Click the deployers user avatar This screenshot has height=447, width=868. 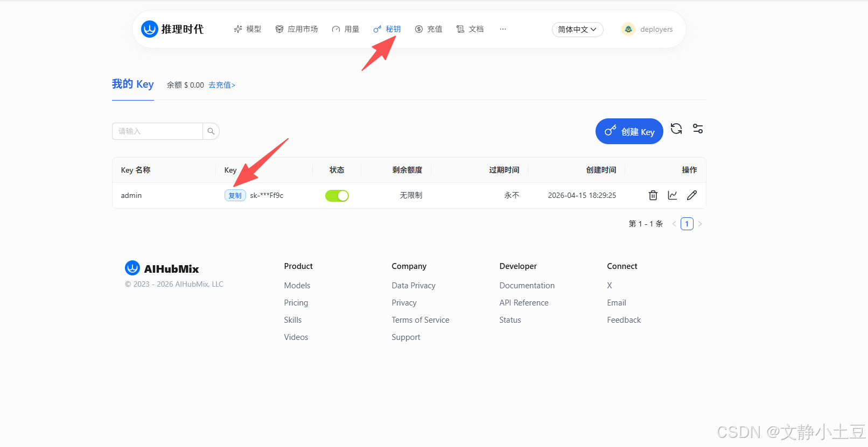coord(628,29)
